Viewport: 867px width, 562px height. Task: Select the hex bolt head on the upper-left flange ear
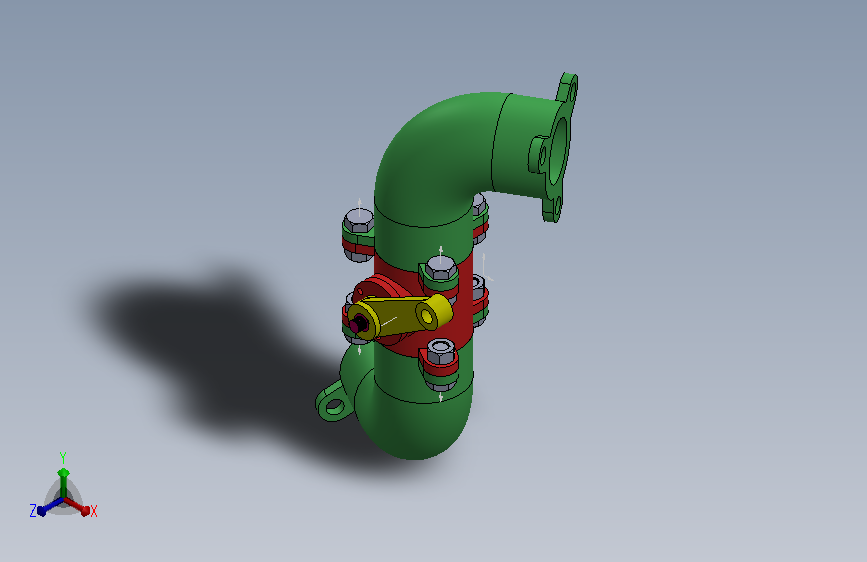pyautogui.click(x=358, y=221)
